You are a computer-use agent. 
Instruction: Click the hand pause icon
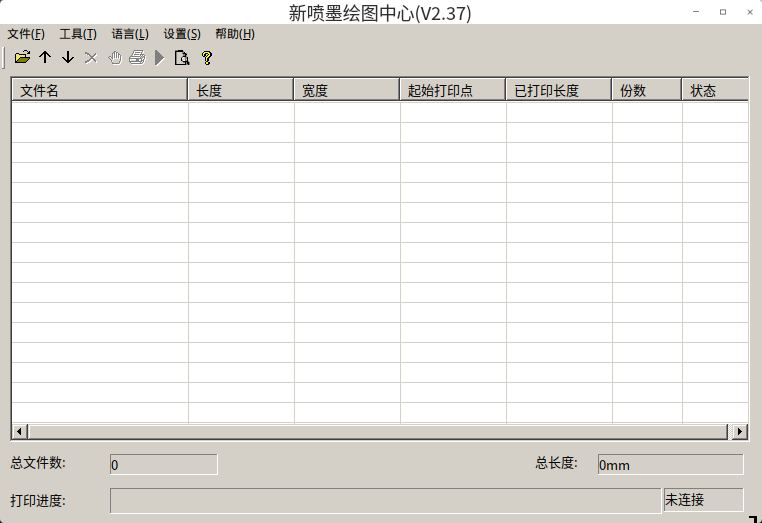click(x=114, y=58)
